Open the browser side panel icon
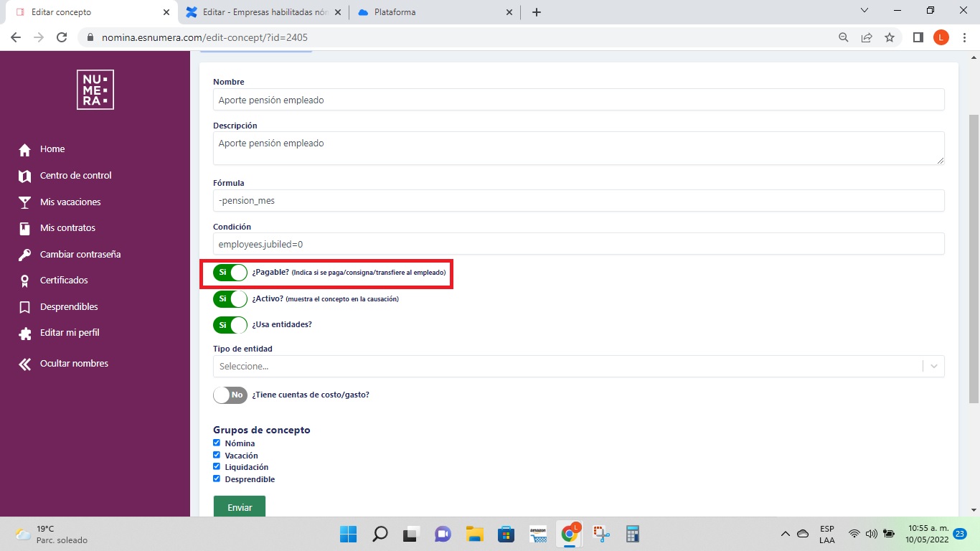Viewport: 980px width, 551px height. 918,37
